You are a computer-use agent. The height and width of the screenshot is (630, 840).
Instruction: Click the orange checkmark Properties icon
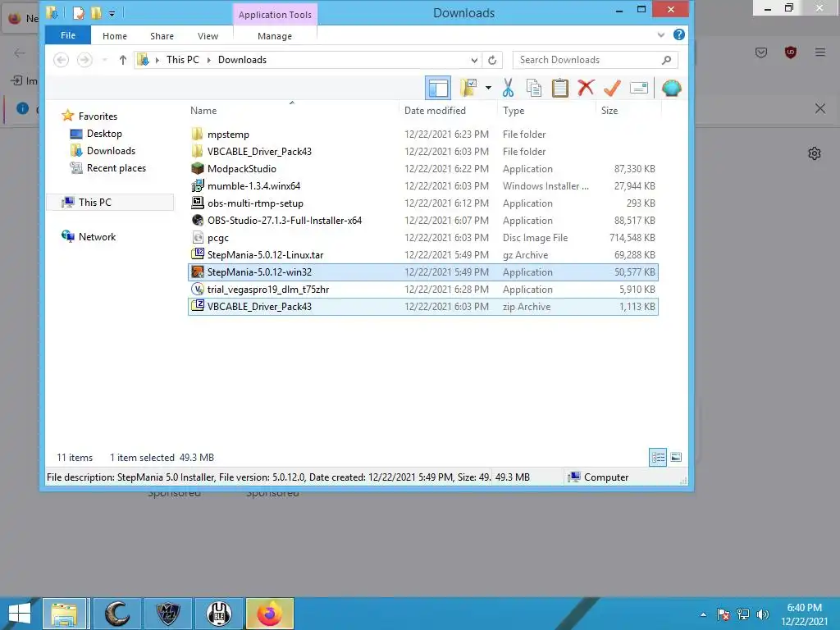pos(612,88)
